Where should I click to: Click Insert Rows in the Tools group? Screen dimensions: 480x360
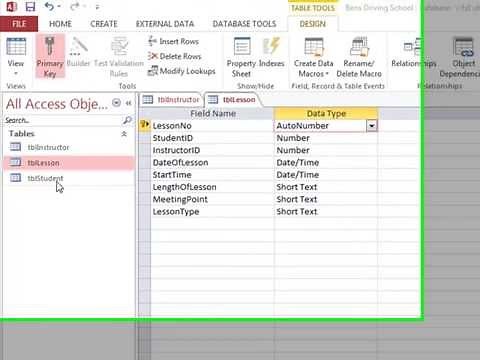click(174, 41)
